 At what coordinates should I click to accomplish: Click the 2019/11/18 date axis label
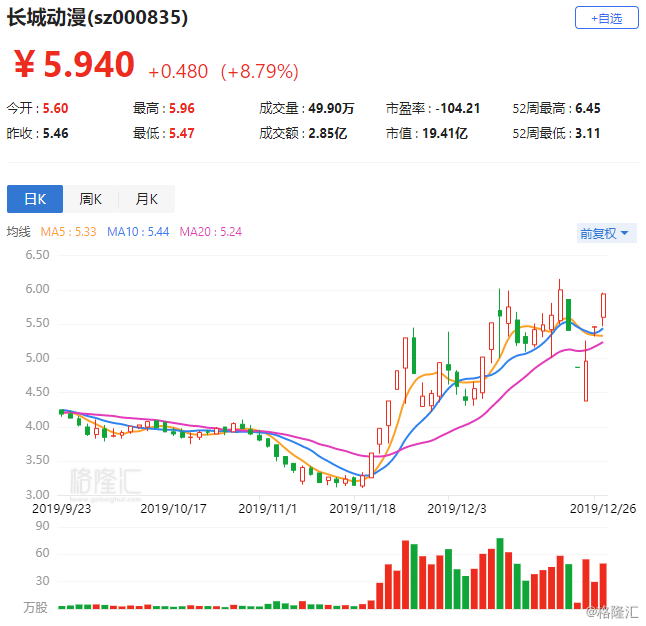(362, 509)
